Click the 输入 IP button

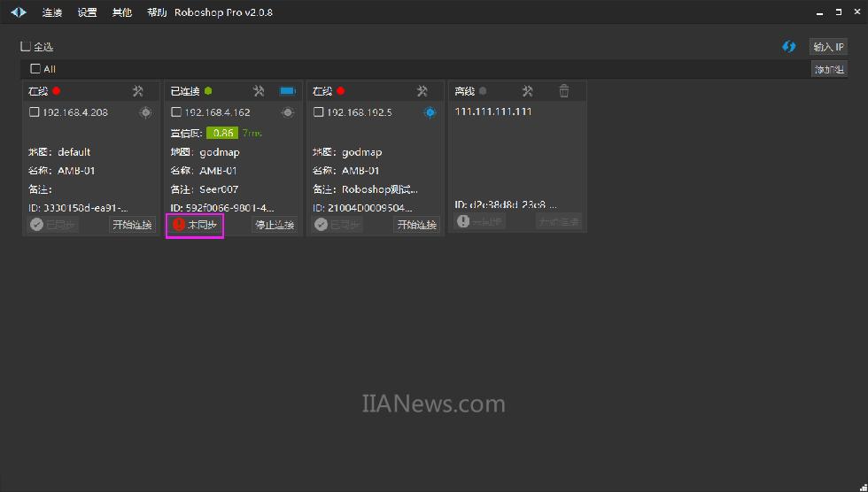pyautogui.click(x=828, y=47)
